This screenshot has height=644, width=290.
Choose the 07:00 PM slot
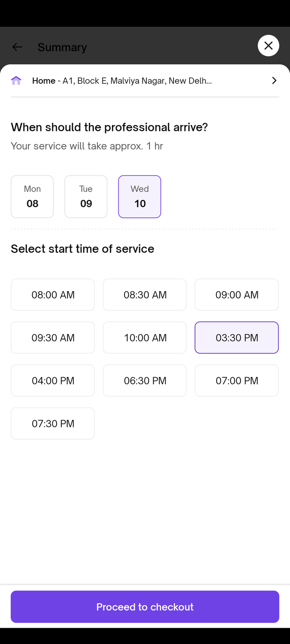click(237, 381)
